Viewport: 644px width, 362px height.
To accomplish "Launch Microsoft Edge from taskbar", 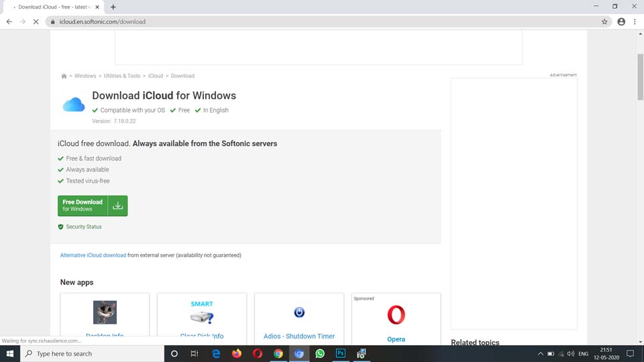I will tap(216, 353).
